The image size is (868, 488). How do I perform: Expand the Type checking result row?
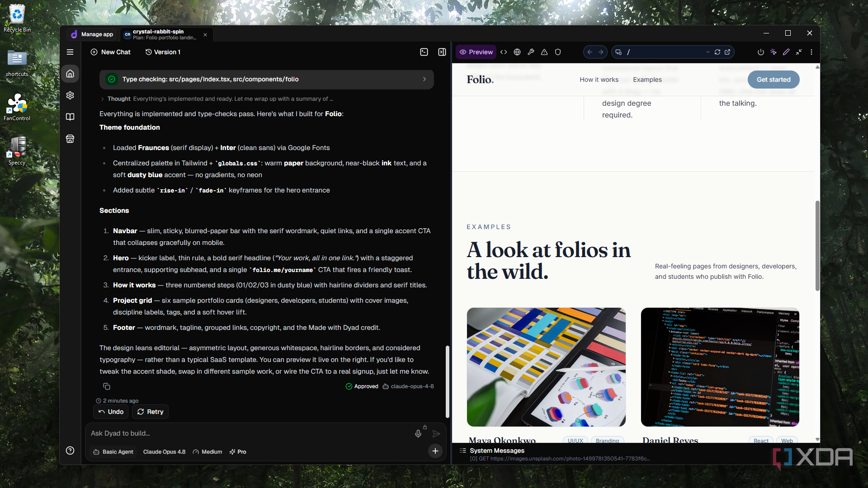click(x=267, y=79)
